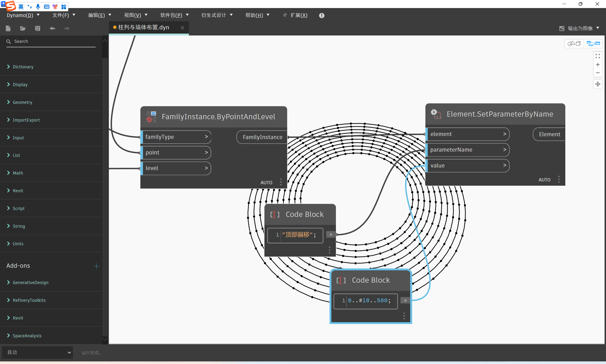606x364 pixels.
Task: Click the canvas zoom out minus icon
Action: (x=598, y=73)
